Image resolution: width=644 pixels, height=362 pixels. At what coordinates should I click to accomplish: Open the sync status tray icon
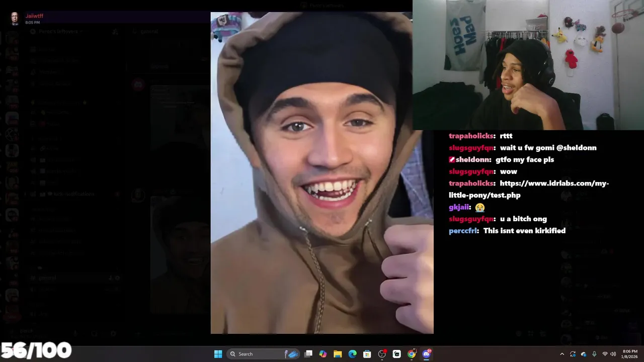[573, 354]
